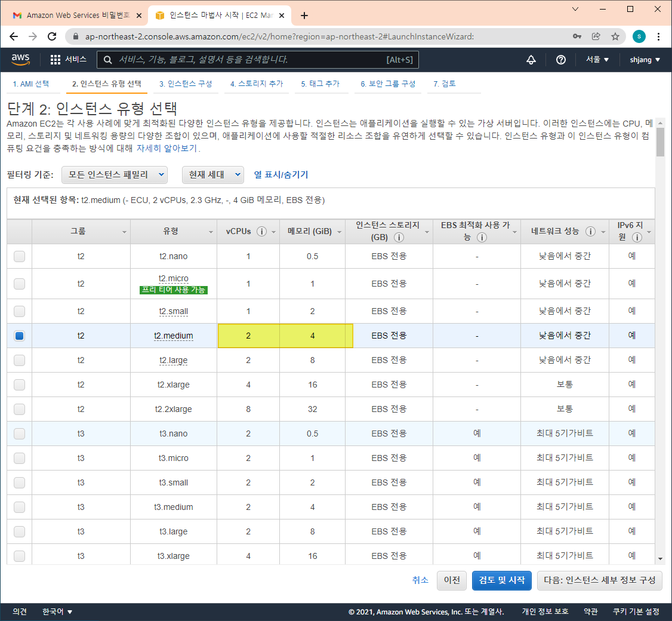Open the help question mark icon
672x621 pixels.
pos(560,60)
